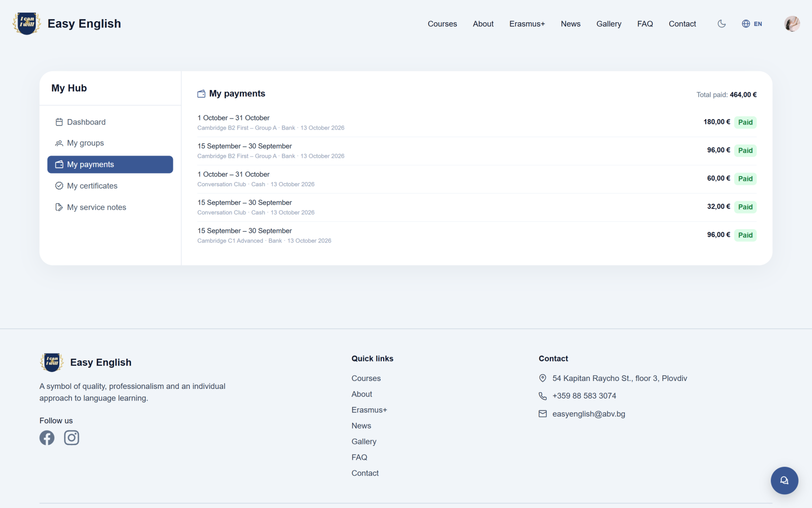Viewport: 812px width, 508px height.
Task: Open Erasmus+ in top navigation
Action: pos(527,24)
